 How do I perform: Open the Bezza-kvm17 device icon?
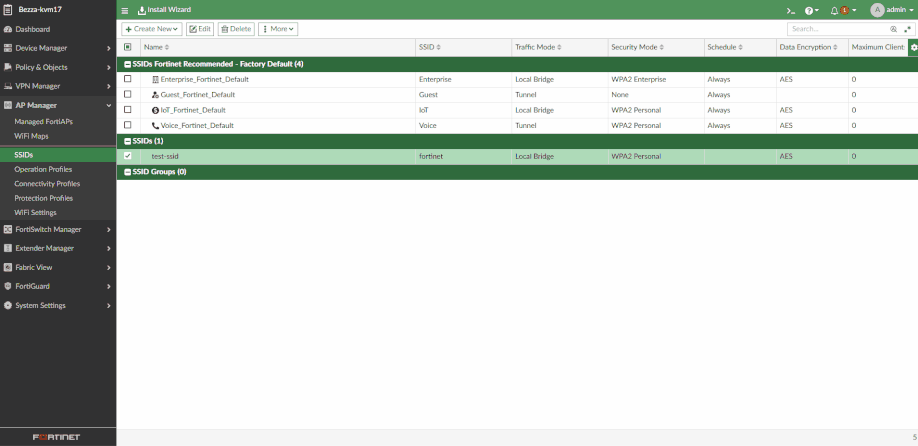pos(8,9)
